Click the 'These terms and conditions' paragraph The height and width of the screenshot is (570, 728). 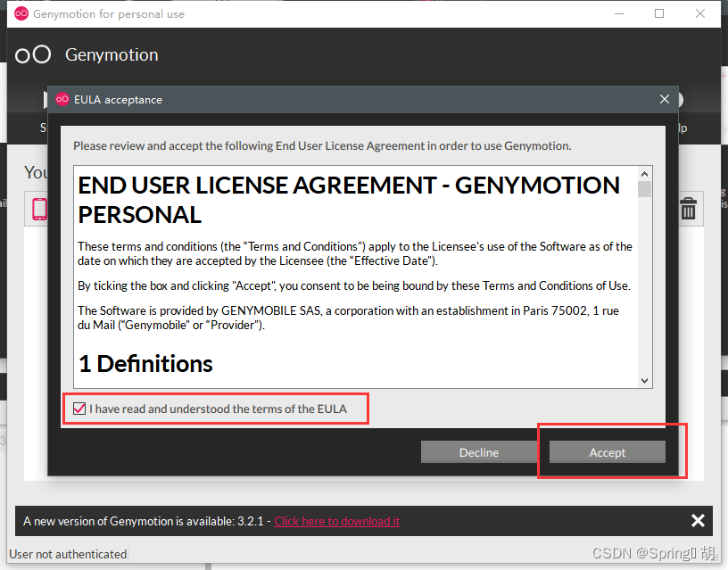pyautogui.click(x=355, y=253)
